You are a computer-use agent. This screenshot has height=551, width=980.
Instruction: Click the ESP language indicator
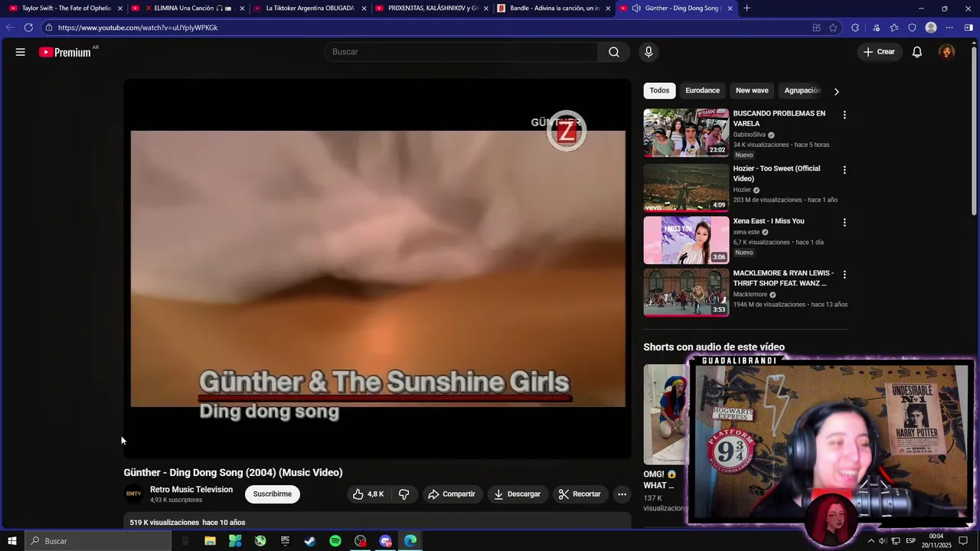coord(910,541)
